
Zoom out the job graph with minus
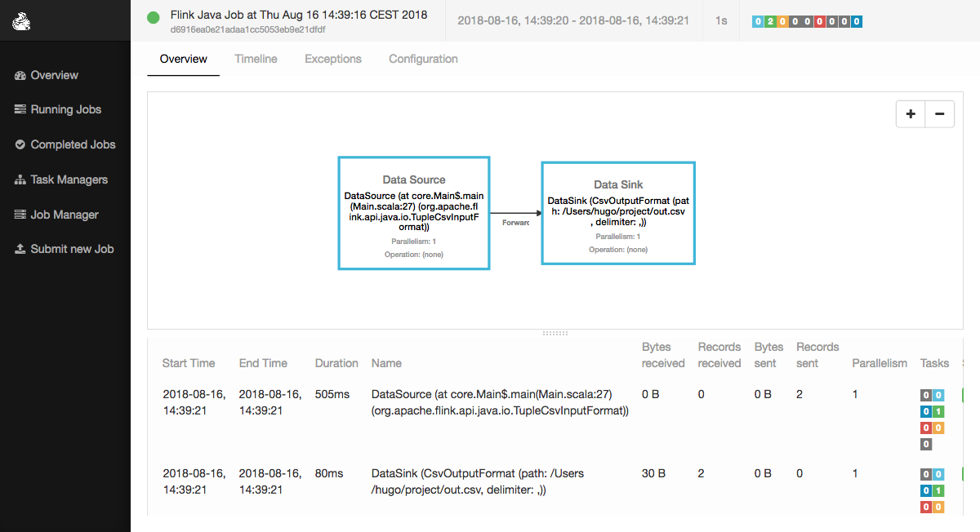(940, 114)
